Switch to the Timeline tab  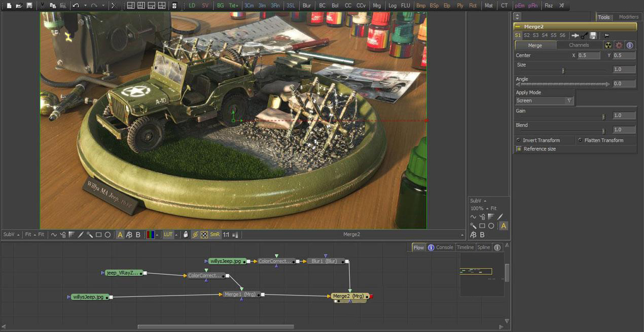465,247
